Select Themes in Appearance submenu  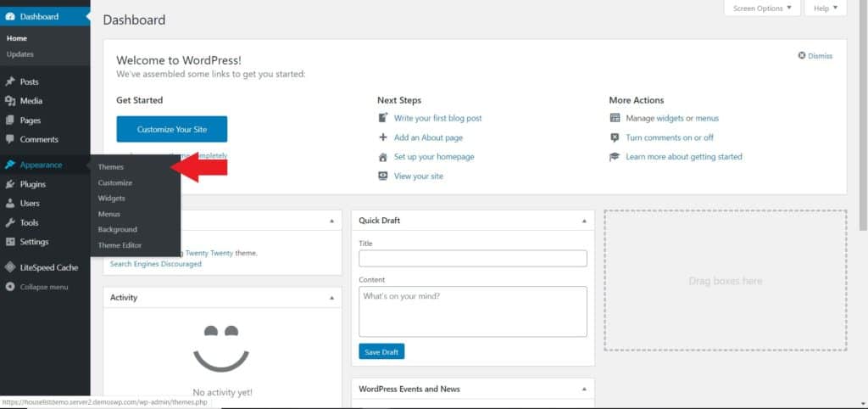point(111,167)
